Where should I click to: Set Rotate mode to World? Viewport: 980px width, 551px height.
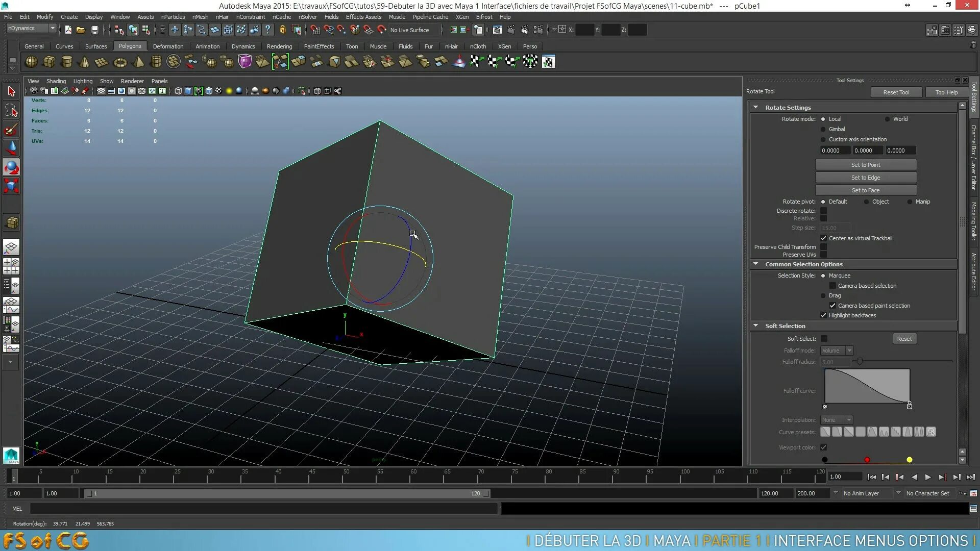(x=888, y=119)
